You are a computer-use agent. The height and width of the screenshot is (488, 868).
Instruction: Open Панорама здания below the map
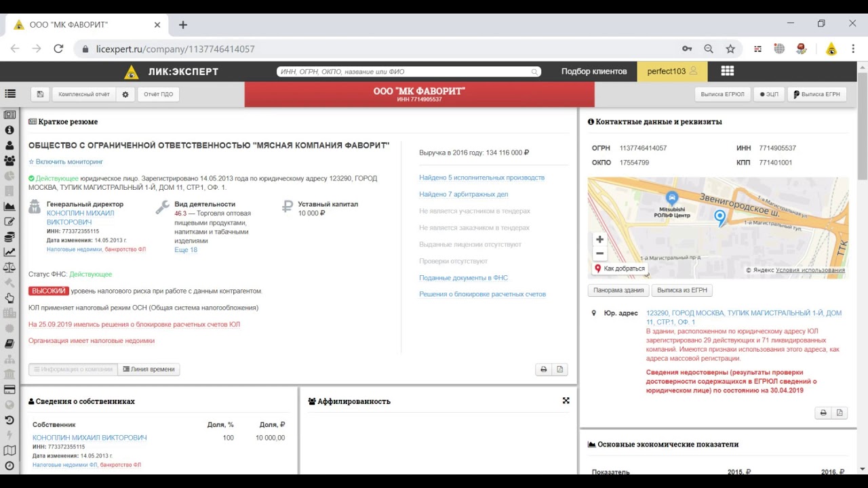(618, 290)
